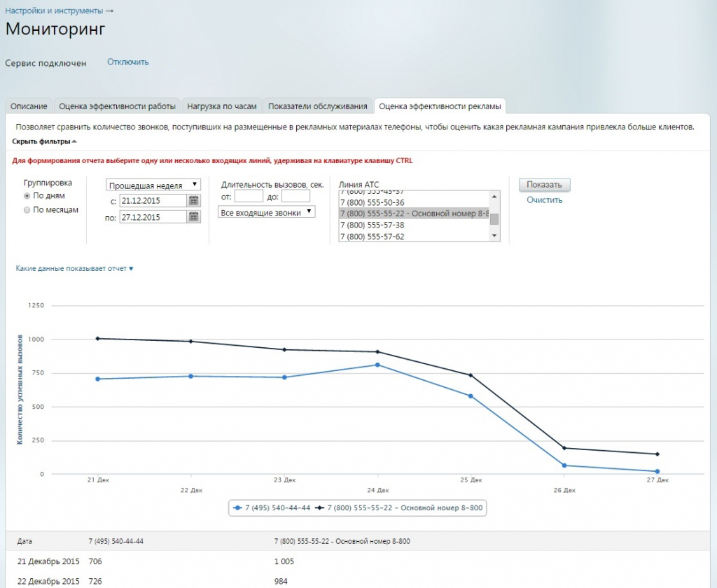Click scroll-down arrow in Линия АТС list
This screenshot has height=588, width=717.
(495, 236)
